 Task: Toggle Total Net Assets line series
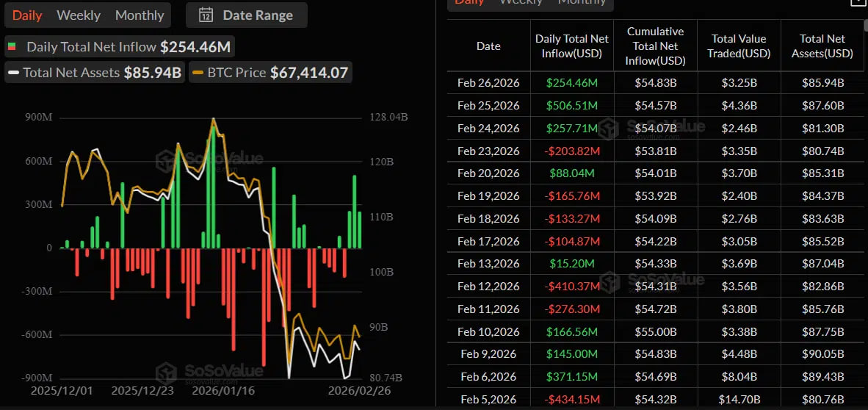tap(95, 73)
